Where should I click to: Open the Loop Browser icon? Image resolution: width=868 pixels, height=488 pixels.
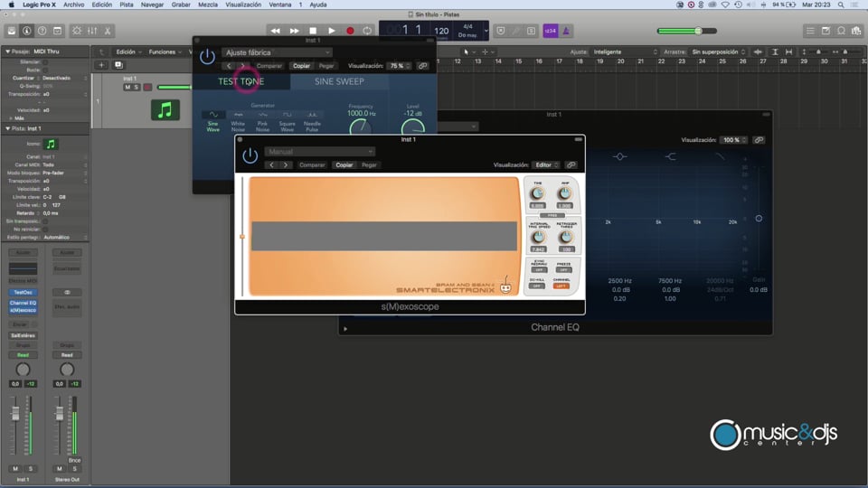pyautogui.click(x=841, y=31)
